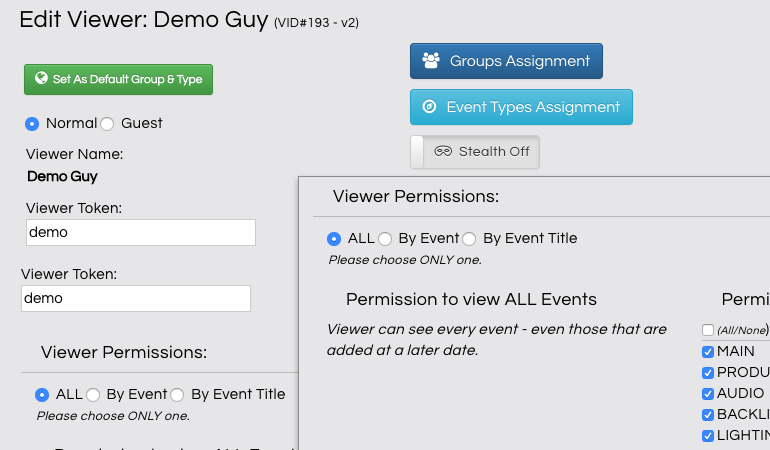Uncheck the checkbox labeled BACKLI...

(708, 414)
